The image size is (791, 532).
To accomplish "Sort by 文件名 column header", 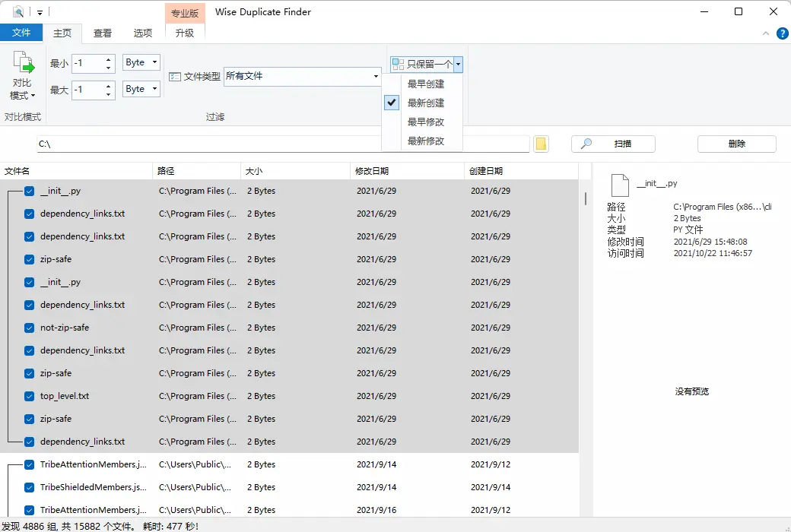I will [x=76, y=171].
